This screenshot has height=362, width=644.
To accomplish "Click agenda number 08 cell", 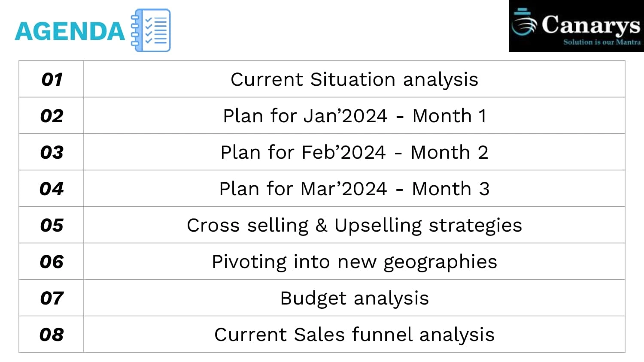I will click(52, 335).
